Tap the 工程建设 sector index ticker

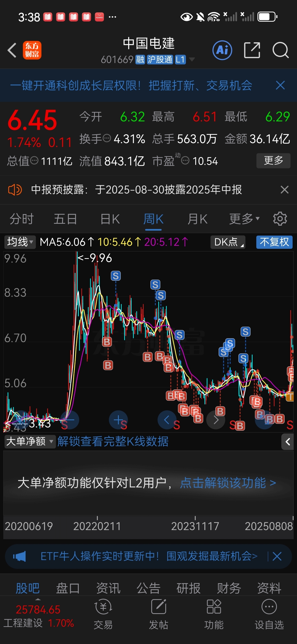(38, 616)
